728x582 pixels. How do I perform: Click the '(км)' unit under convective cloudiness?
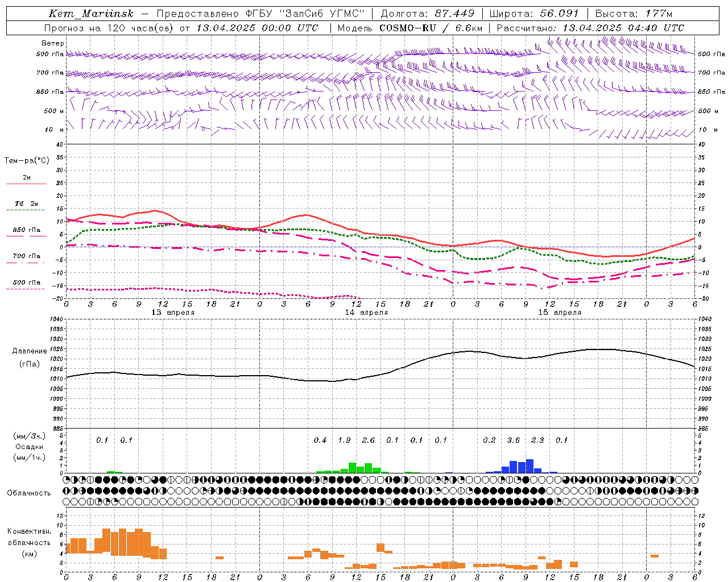pyautogui.click(x=30, y=554)
